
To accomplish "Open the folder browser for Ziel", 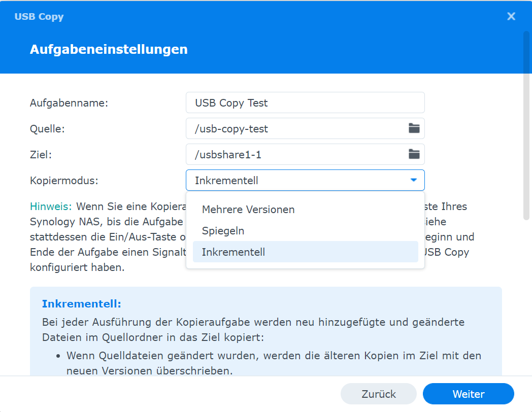I will coord(414,154).
